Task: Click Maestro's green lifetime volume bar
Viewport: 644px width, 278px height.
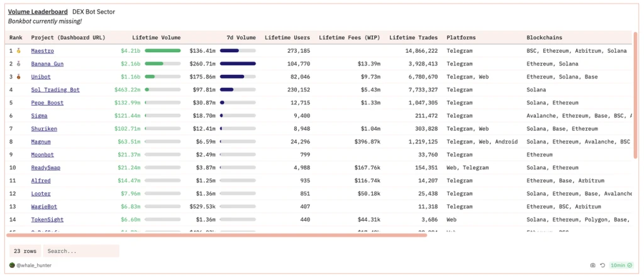Action: [162, 51]
